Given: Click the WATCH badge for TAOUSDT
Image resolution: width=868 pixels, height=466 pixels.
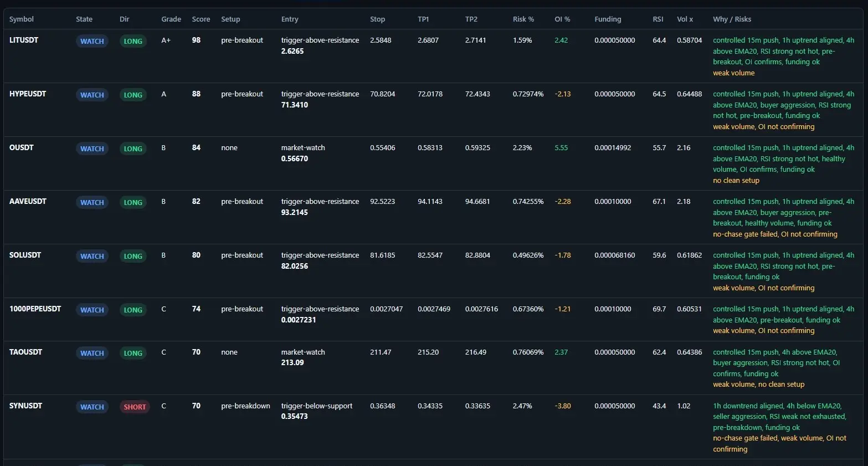Looking at the screenshot, I should tap(92, 353).
